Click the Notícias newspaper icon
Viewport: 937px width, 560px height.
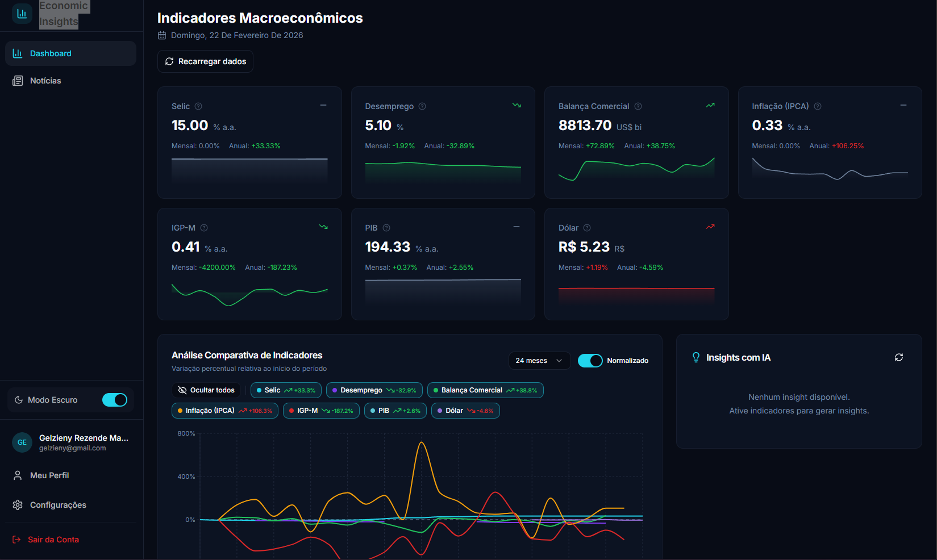coord(18,80)
